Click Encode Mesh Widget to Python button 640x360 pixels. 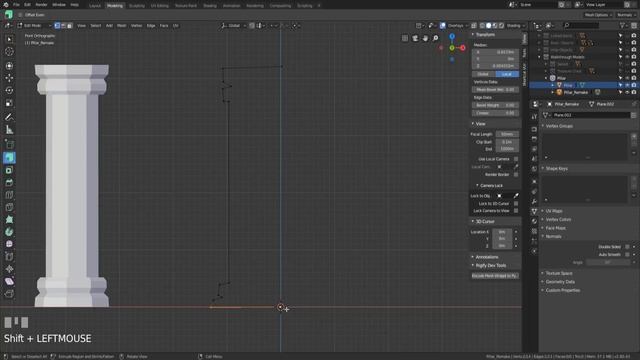[495, 276]
